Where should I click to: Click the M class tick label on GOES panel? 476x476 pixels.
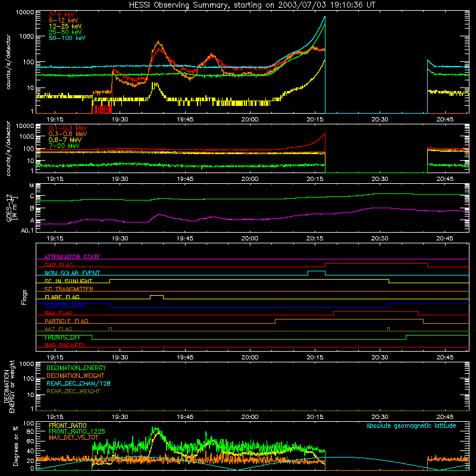[x=32, y=186]
